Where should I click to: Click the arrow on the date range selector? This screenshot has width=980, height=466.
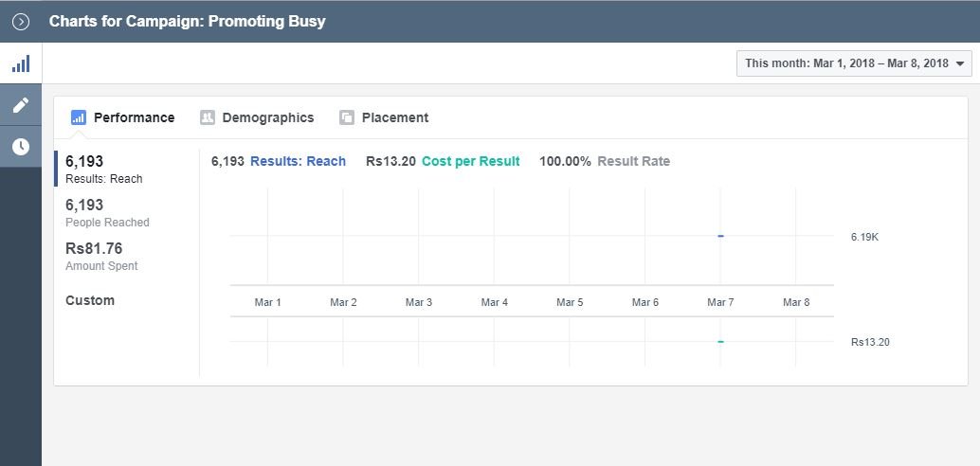pos(961,63)
